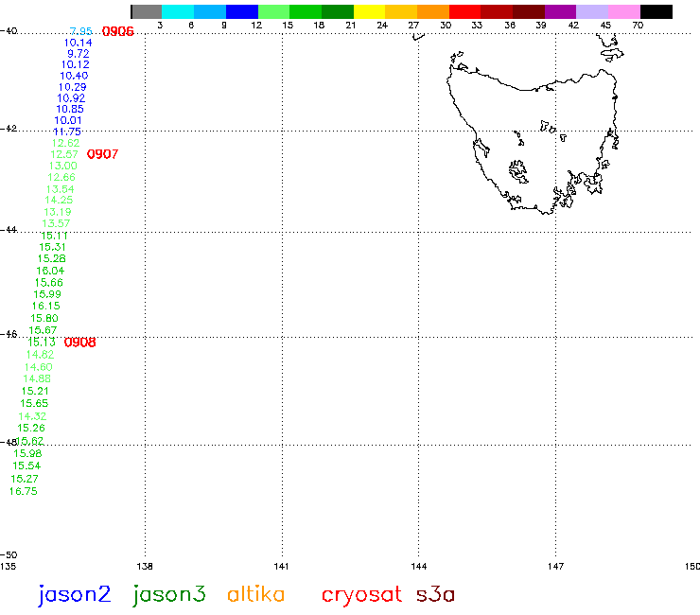Click the 11.75 value
This screenshot has height=615, width=700.
point(67,132)
